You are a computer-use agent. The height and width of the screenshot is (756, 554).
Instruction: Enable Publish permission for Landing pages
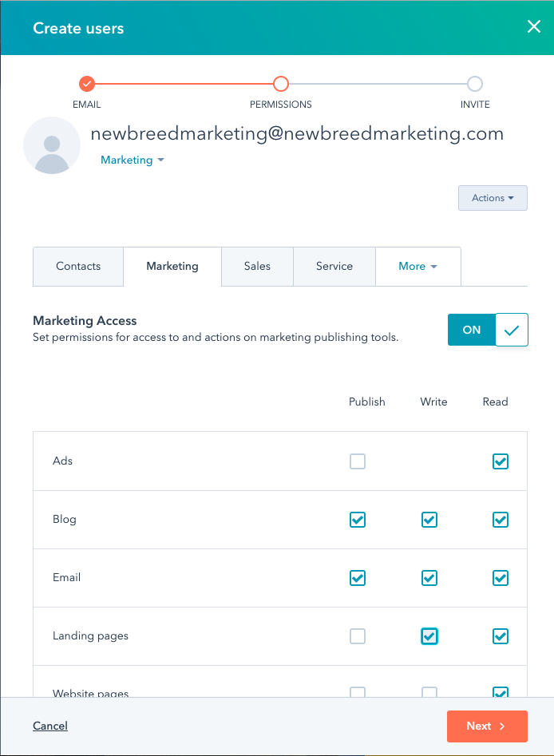point(358,636)
